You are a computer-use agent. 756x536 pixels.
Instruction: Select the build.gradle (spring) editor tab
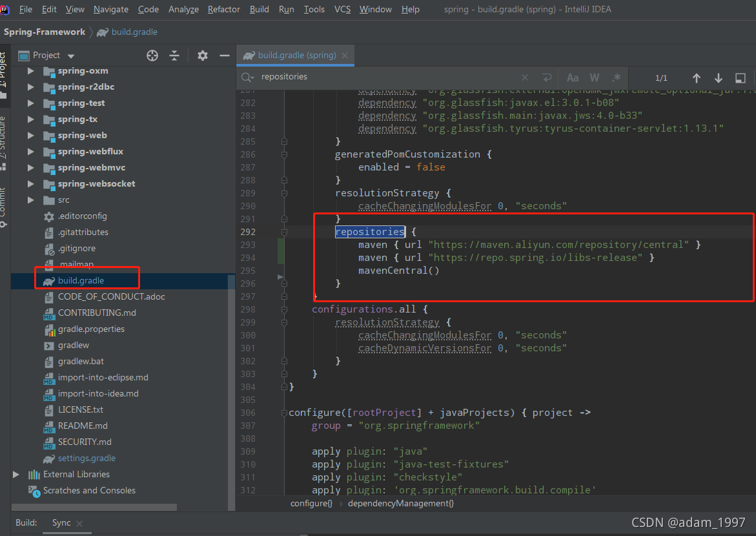pos(296,55)
